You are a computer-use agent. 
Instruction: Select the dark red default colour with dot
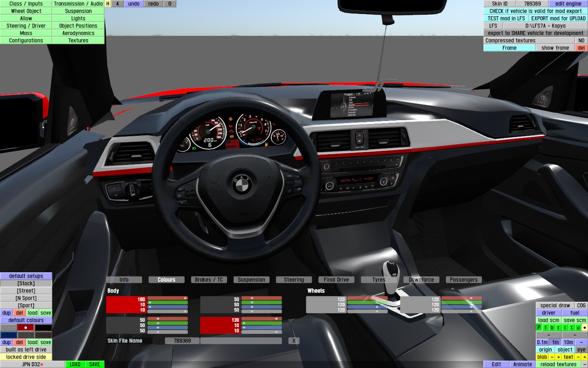click(26, 328)
